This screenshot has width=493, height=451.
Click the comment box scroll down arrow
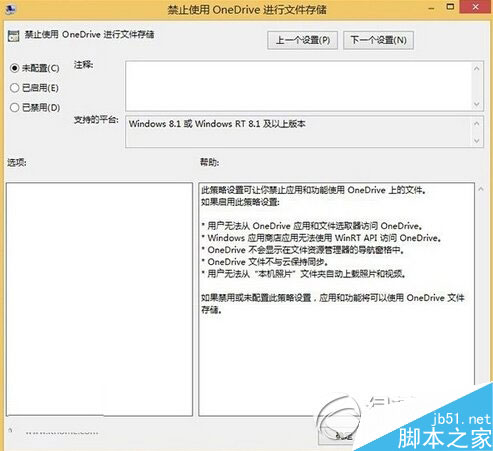[477, 104]
